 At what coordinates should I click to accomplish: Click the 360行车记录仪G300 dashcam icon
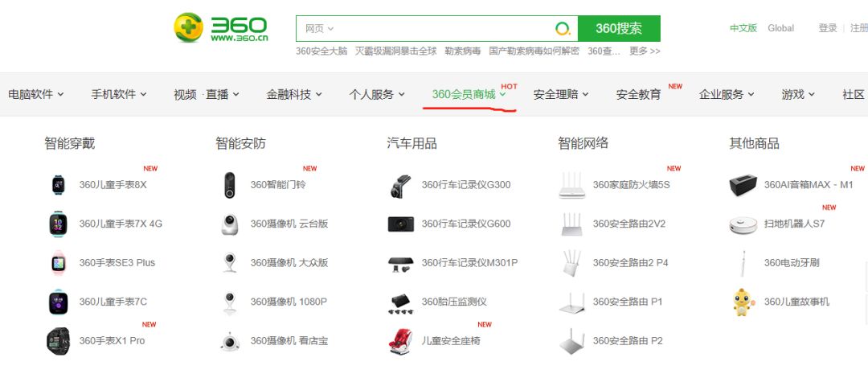pos(401,186)
